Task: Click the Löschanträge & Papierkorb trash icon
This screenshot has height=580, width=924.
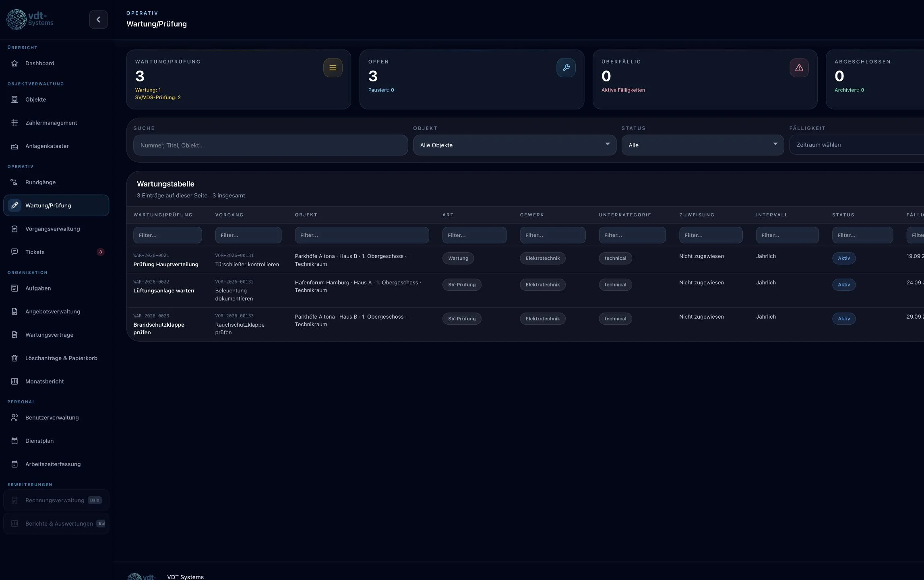Action: pyautogui.click(x=14, y=358)
